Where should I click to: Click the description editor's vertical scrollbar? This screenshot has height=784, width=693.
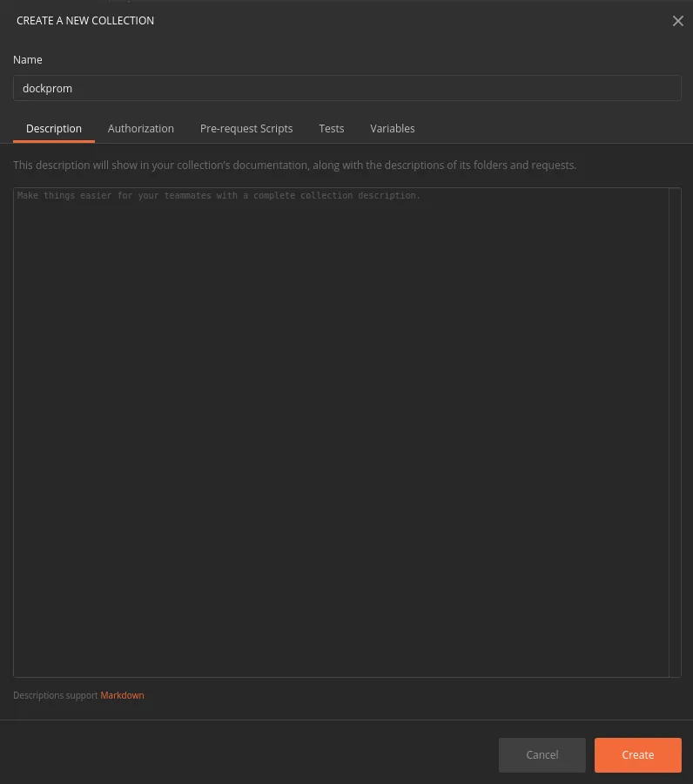[675, 431]
